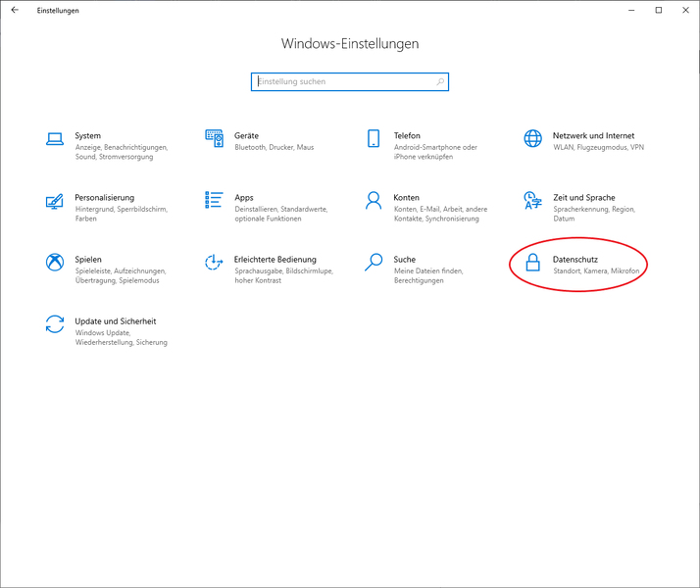Open the Suche magnifying glass icon
The width and height of the screenshot is (700, 588).
point(374,262)
